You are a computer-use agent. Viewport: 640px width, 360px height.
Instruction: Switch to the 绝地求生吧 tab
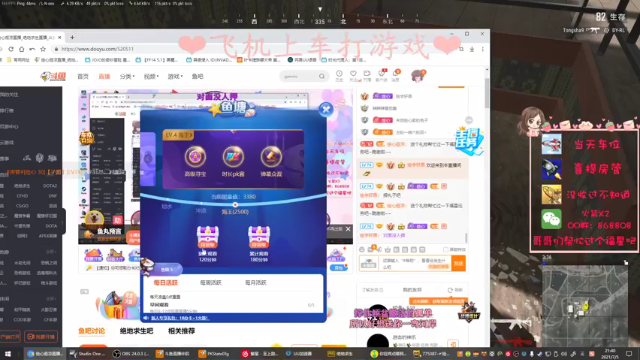tap(136, 331)
